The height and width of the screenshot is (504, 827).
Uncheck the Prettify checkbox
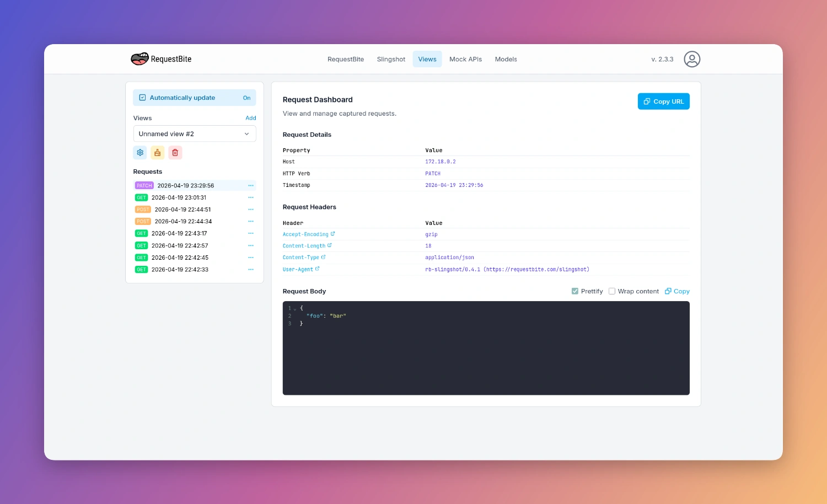point(575,291)
